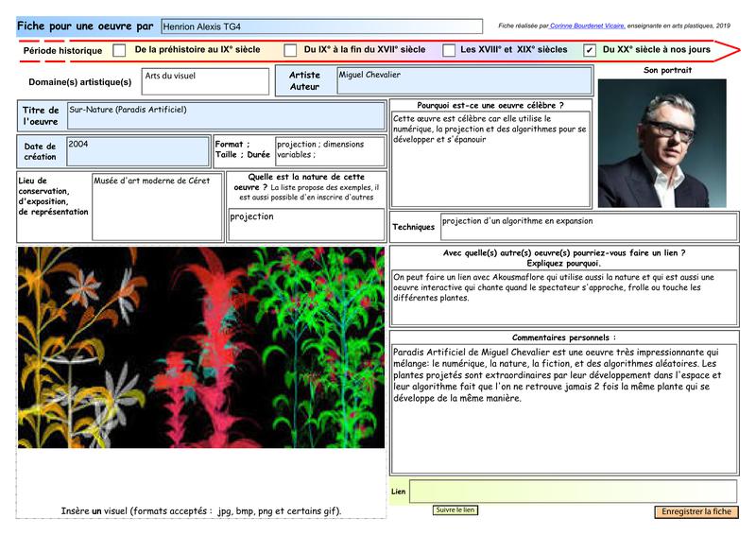Screen dimensions: 756x535
Task: Click the colorful plants artwork image
Action: point(201,347)
